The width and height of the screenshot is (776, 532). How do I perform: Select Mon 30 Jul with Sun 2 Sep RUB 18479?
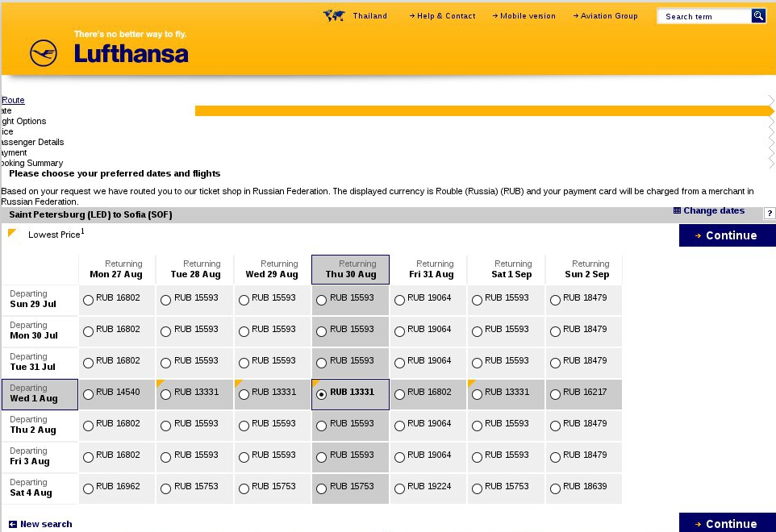pos(555,332)
